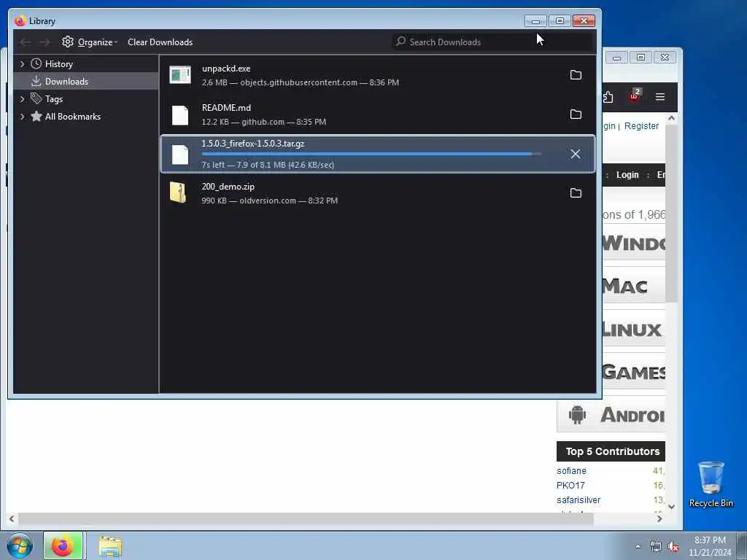Open the Games category in browser page
Viewport: 747px width, 560px height.
[634, 372]
